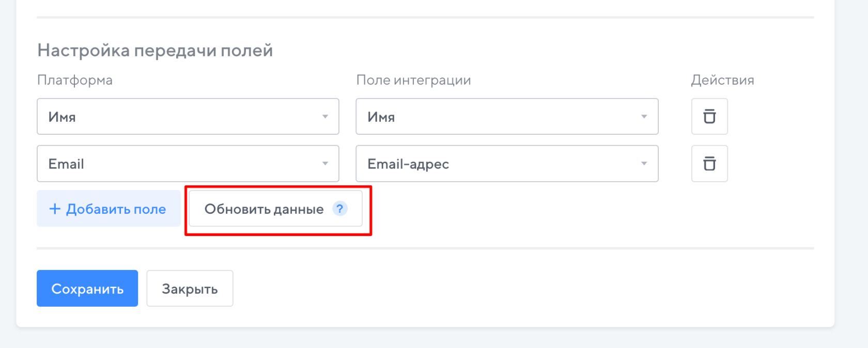Save settings with the Сохранить button
868x348 pixels.
pyautogui.click(x=87, y=289)
